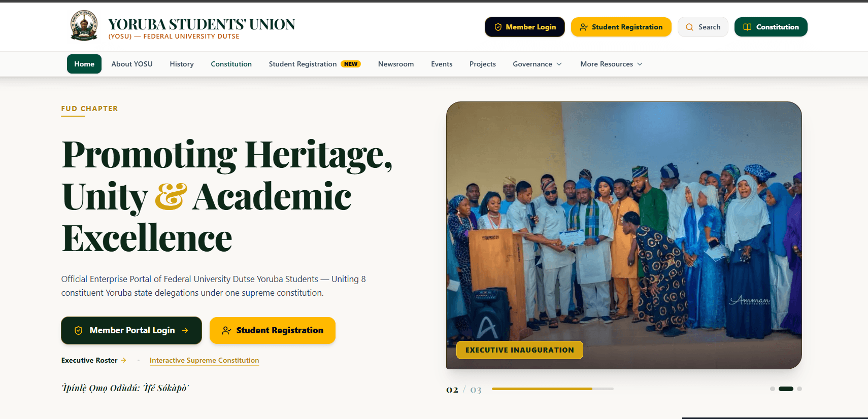Click the YOSU crest logo
The width and height of the screenshot is (868, 419).
84,25
